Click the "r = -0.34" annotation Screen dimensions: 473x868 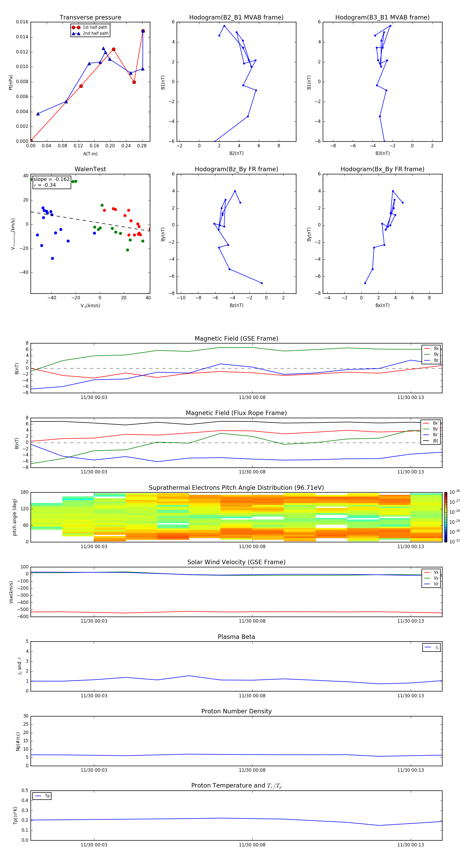pyautogui.click(x=45, y=185)
